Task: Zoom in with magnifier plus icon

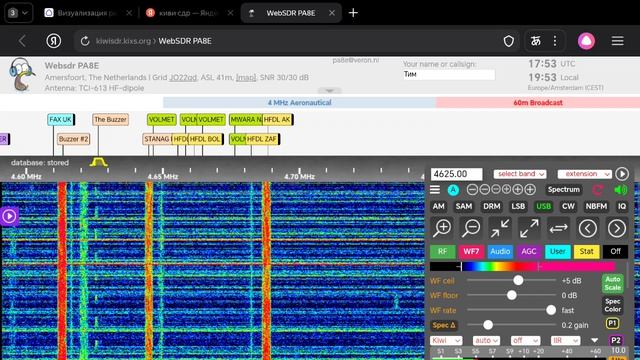Action: [442, 228]
